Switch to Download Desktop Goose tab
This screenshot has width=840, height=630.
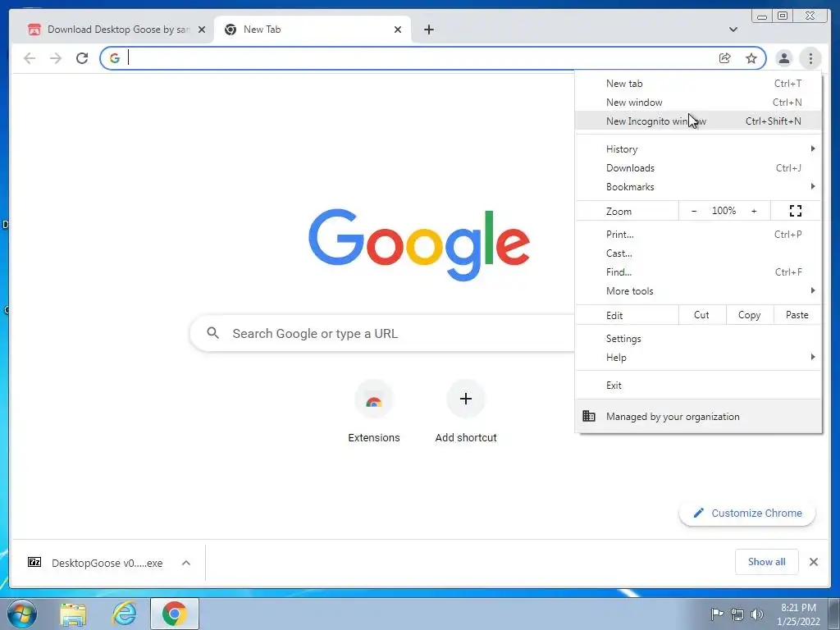(116, 30)
